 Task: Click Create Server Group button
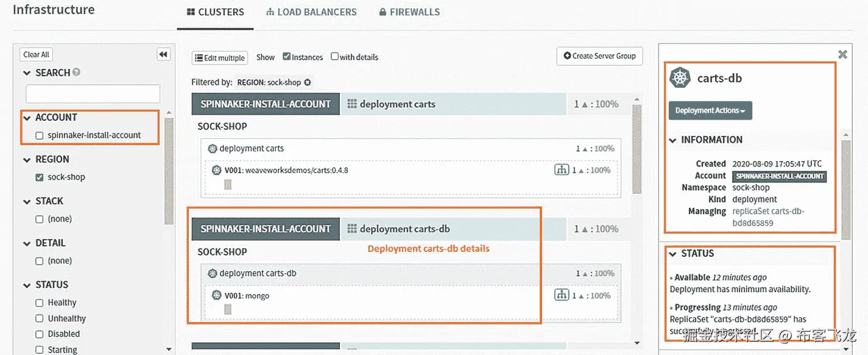pos(599,56)
